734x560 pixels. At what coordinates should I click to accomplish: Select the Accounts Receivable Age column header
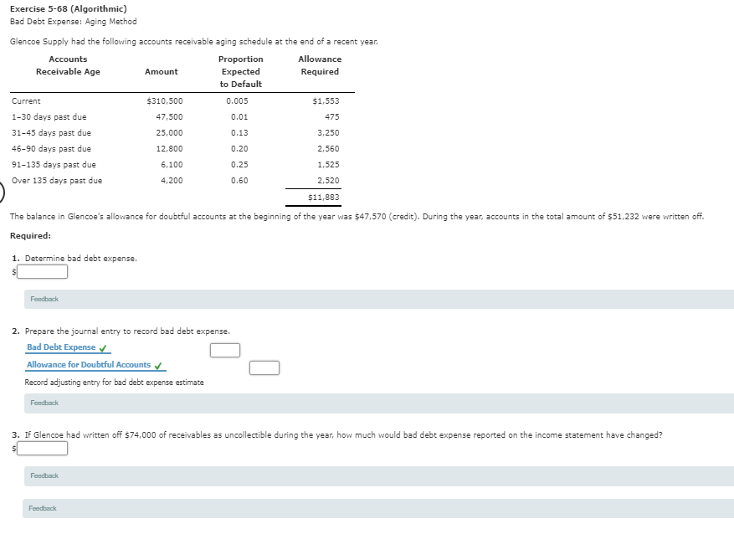[x=68, y=65]
